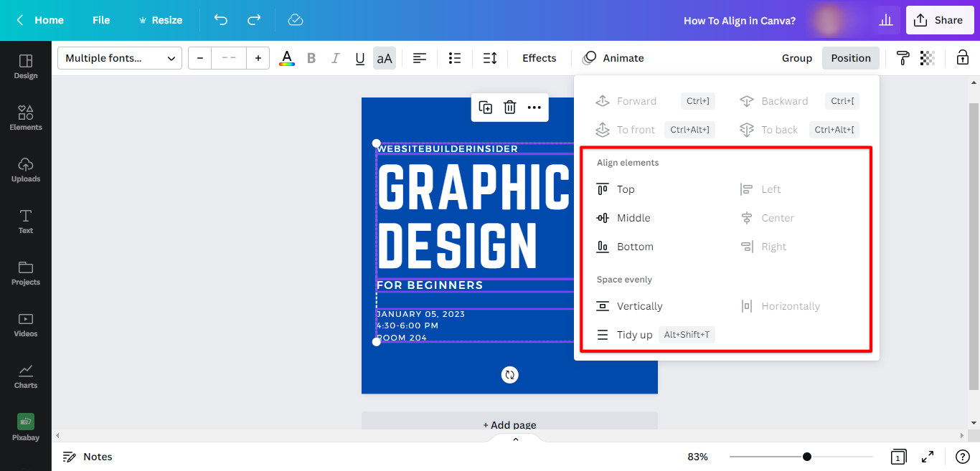Switch to the Position panel
Viewport: 980px width, 471px height.
tap(850, 57)
